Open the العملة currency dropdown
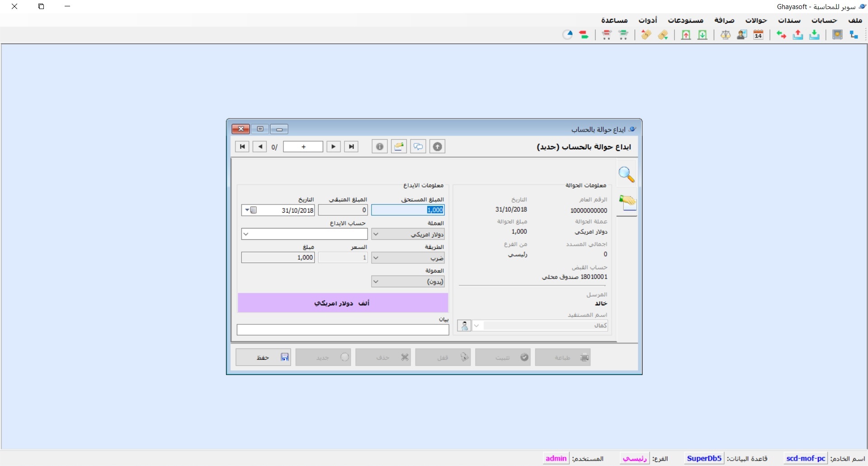The width and height of the screenshot is (868, 466). [x=408, y=234]
